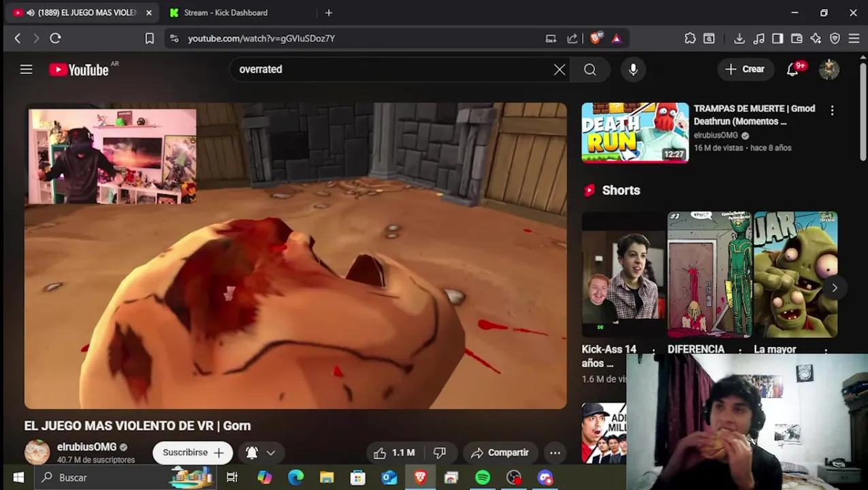
Task: Open the Brave VPN shield icon
Action: [835, 38]
